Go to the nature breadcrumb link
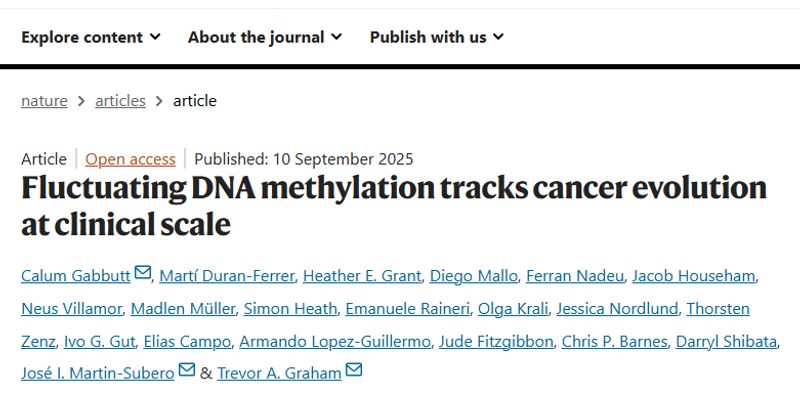This screenshot has height=400, width=800. (x=44, y=100)
